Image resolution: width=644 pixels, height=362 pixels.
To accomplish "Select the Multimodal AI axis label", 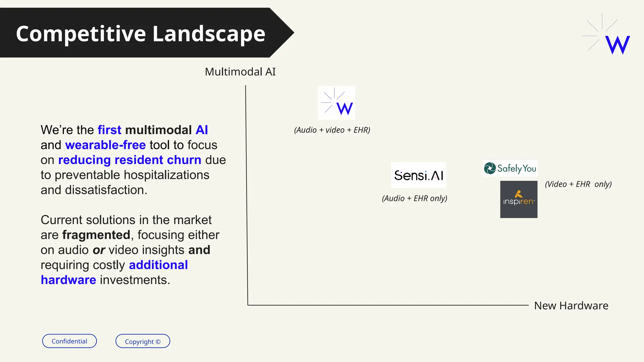I will click(240, 72).
